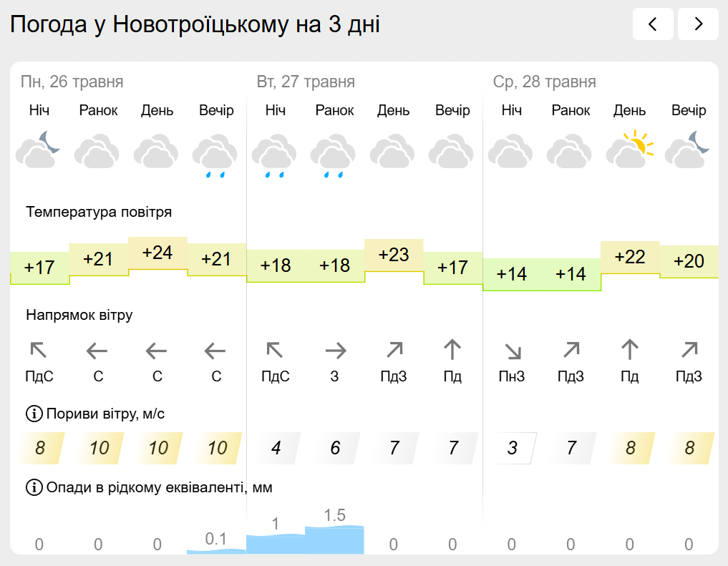728x566 pixels.
Task: Click Wednesday night southeast wind arrow
Action: 513,351
